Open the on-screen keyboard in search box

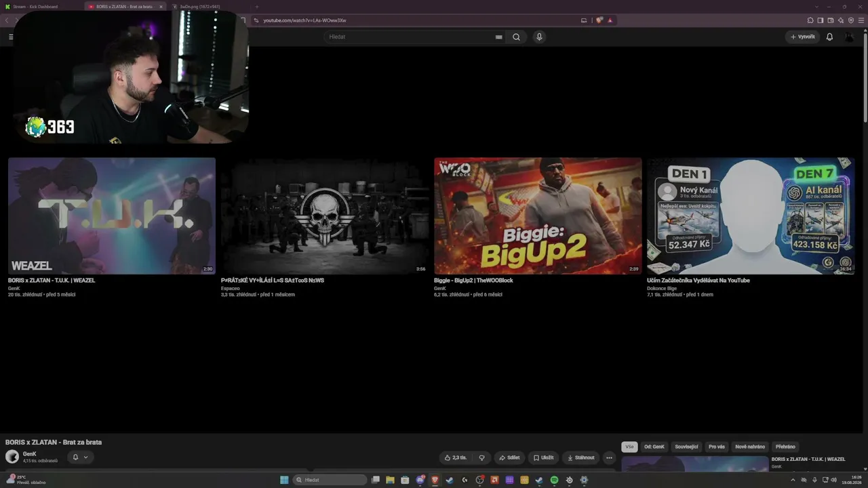(499, 37)
